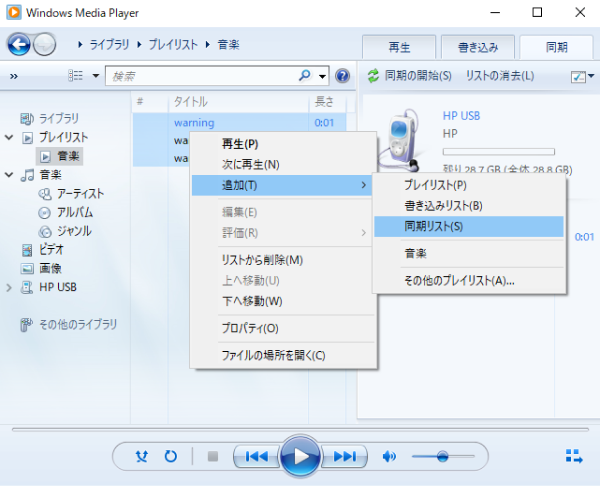This screenshot has width=600, height=486.
Task: Expand the HP USB tree node
Action: (9, 287)
